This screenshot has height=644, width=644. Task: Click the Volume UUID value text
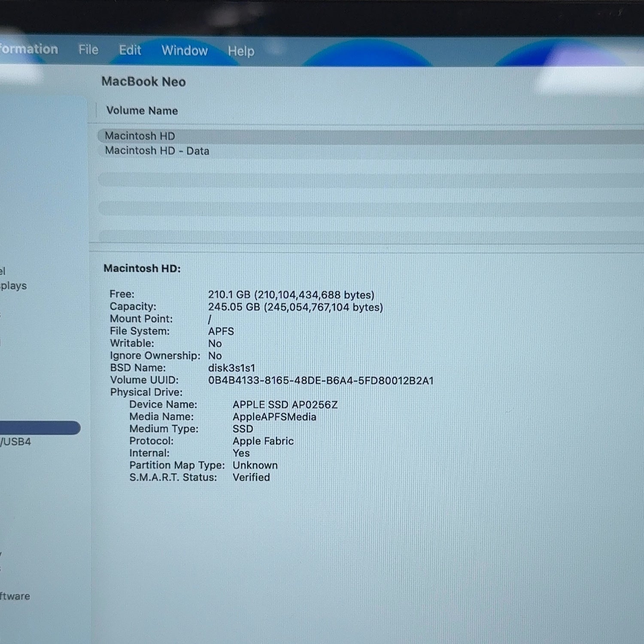(321, 381)
